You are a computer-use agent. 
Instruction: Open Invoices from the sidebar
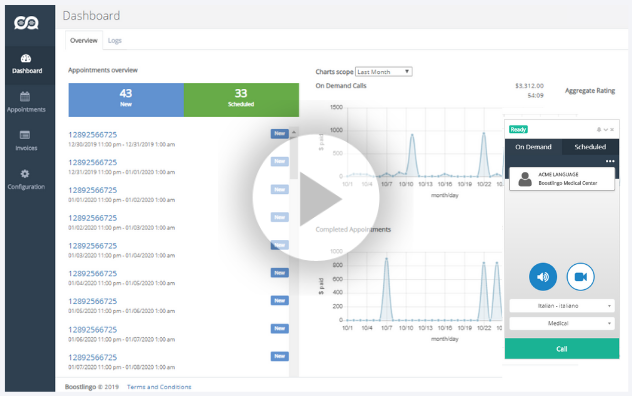click(26, 141)
